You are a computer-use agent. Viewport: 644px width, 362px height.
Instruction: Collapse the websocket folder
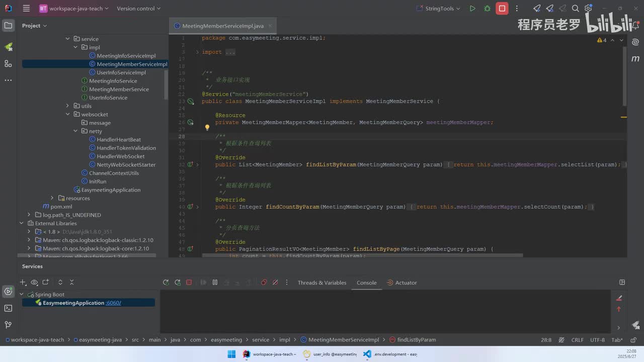pyautogui.click(x=68, y=114)
